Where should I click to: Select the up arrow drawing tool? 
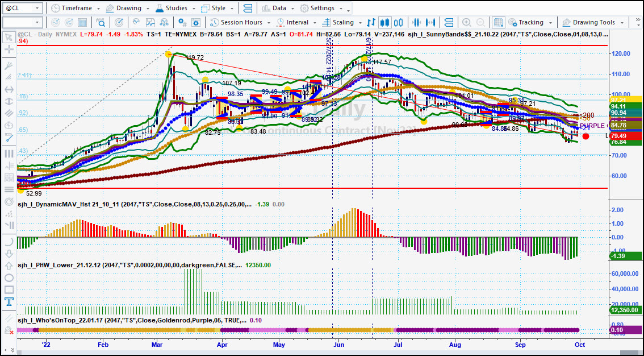tap(8, 266)
